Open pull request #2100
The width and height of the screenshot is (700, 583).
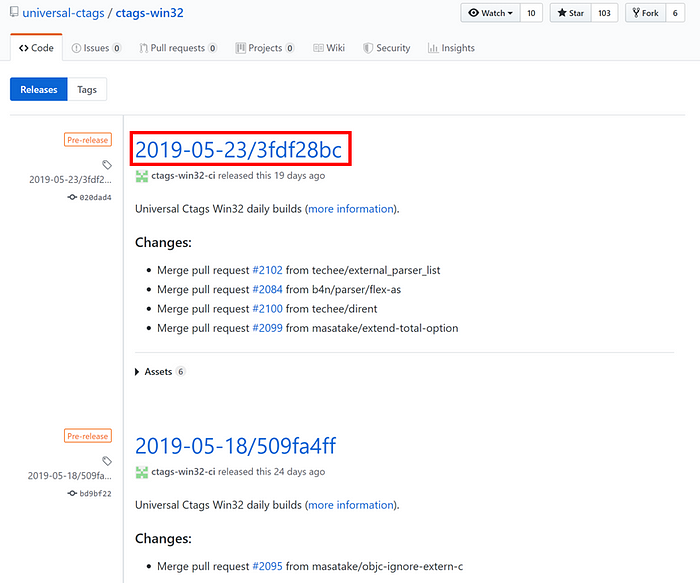click(x=267, y=308)
